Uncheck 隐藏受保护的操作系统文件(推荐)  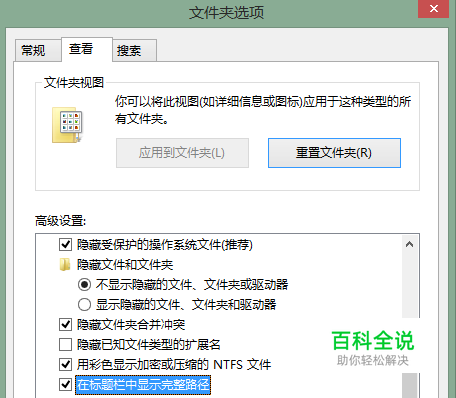coord(65,245)
